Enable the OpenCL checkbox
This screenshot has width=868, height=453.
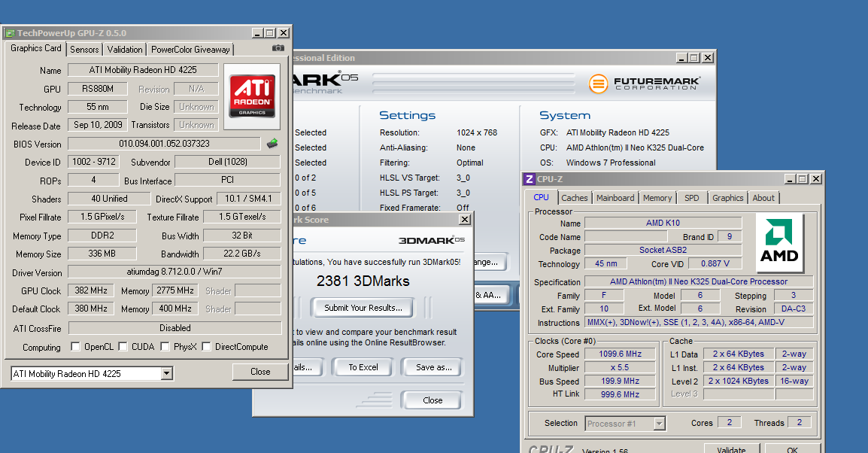point(75,347)
